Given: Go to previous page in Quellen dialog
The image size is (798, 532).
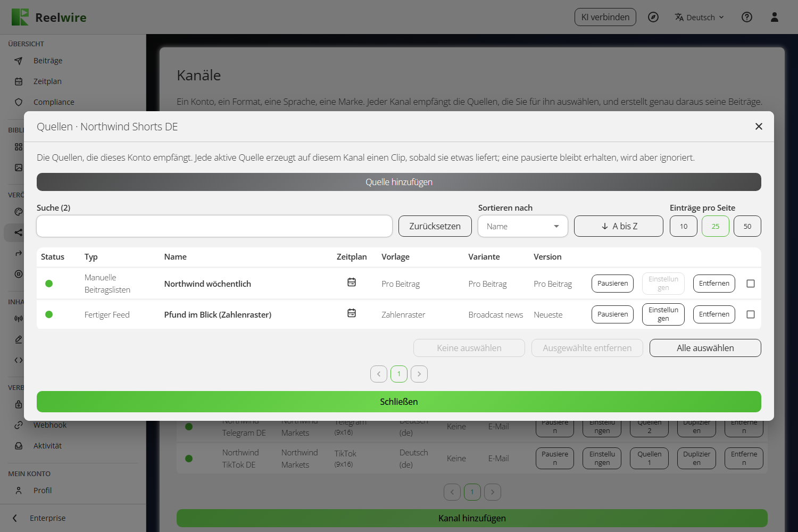Looking at the screenshot, I should (x=379, y=374).
